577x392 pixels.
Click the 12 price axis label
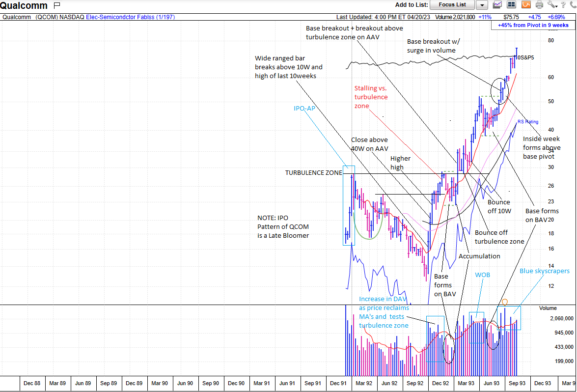(551, 286)
